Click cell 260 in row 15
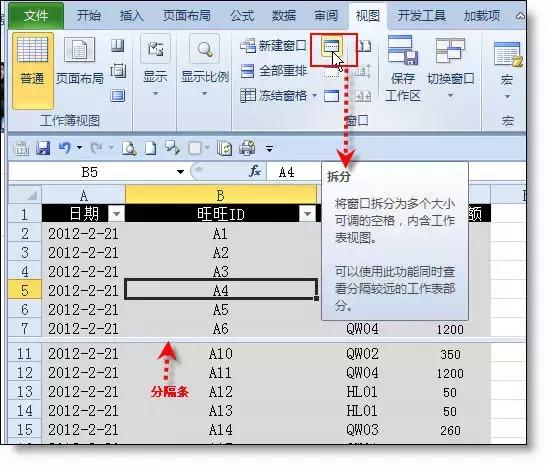 [x=450, y=430]
